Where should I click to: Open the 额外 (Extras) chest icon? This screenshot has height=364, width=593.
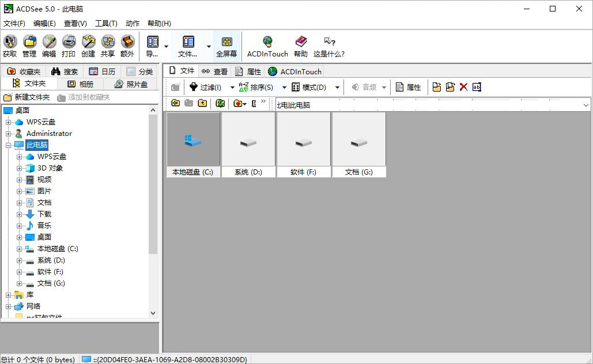click(127, 46)
